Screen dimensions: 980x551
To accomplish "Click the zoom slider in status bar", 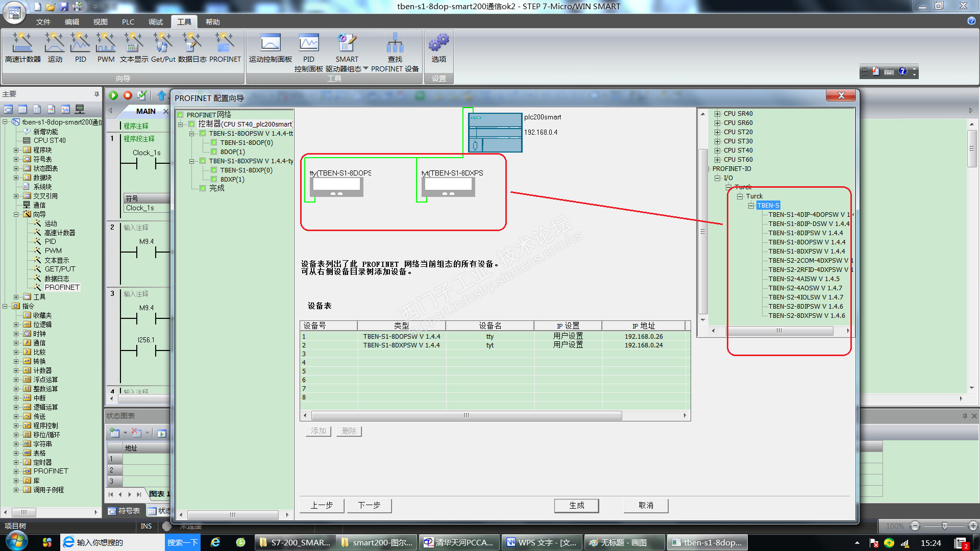I will pos(944,526).
